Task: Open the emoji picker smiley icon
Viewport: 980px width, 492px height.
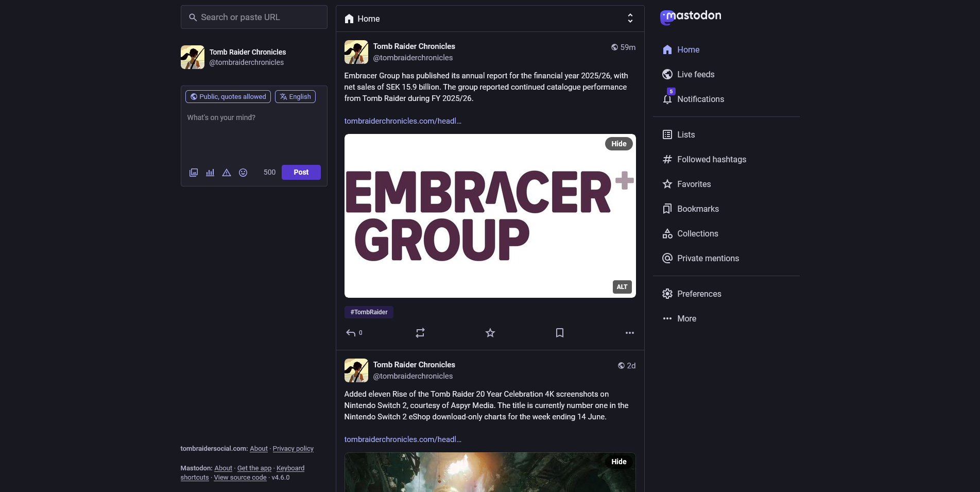Action: click(243, 173)
